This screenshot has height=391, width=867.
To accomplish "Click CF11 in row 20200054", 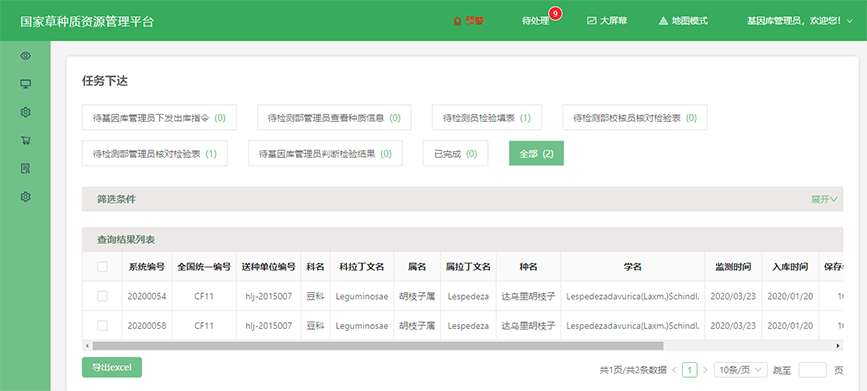I will click(x=204, y=296).
